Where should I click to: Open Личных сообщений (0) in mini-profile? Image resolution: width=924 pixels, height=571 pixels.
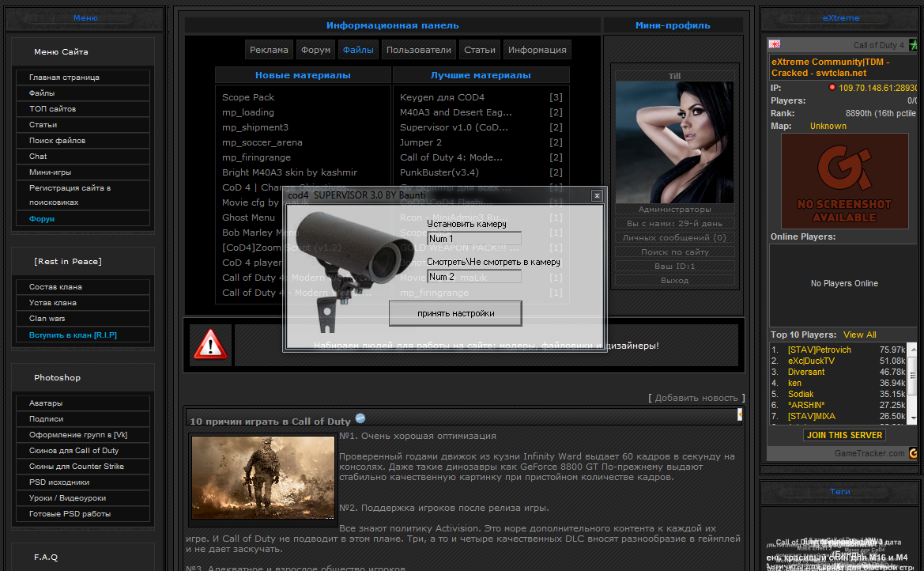[674, 238]
